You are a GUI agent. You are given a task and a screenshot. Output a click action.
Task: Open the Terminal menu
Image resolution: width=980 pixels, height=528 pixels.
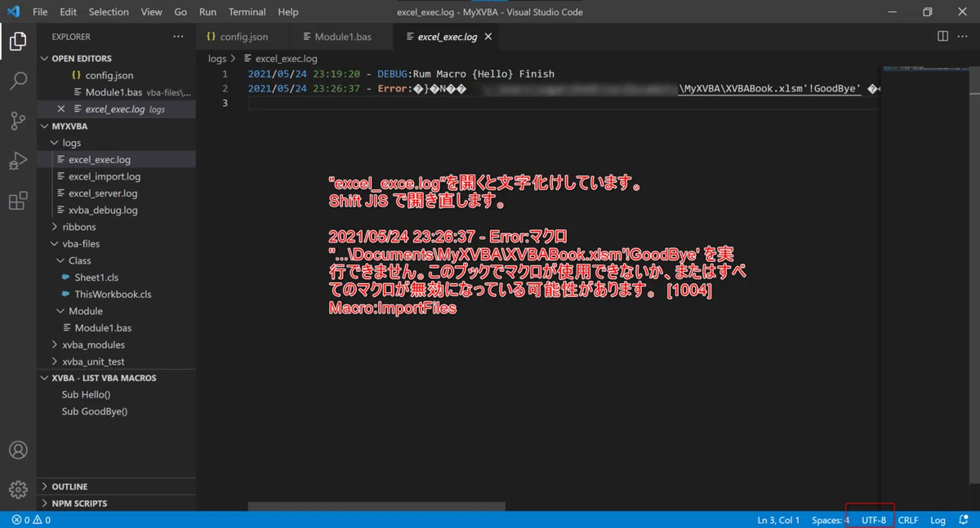click(x=247, y=12)
